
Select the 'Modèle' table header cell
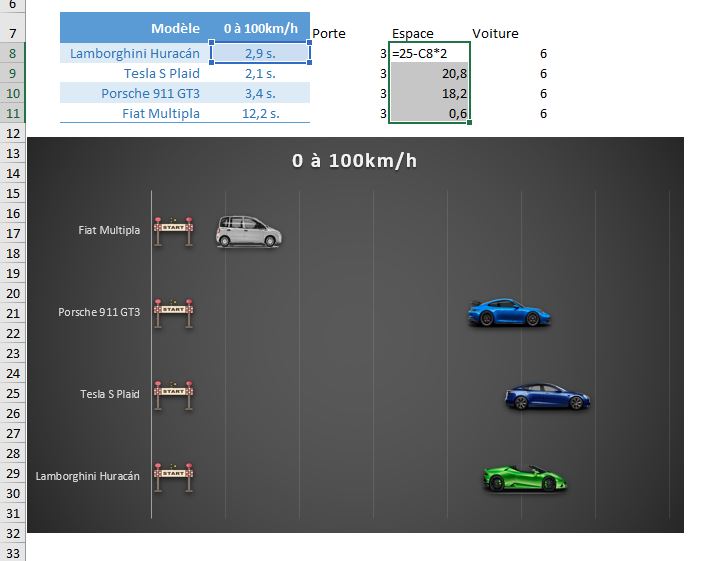pyautogui.click(x=135, y=28)
